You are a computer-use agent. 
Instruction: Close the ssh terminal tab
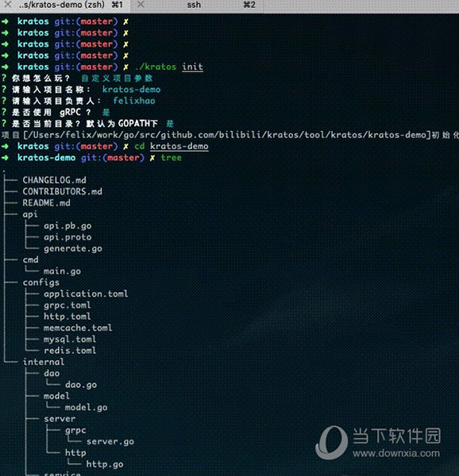pos(141,5)
